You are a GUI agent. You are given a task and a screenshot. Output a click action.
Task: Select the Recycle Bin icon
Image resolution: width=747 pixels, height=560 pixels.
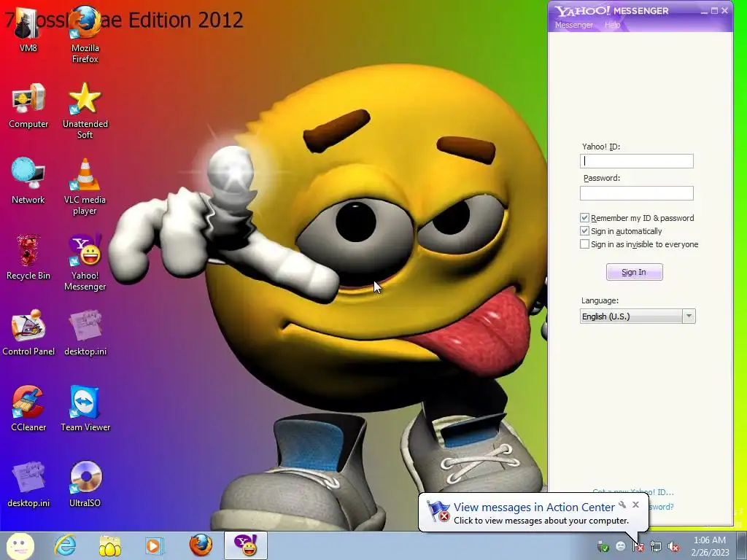tap(28, 257)
